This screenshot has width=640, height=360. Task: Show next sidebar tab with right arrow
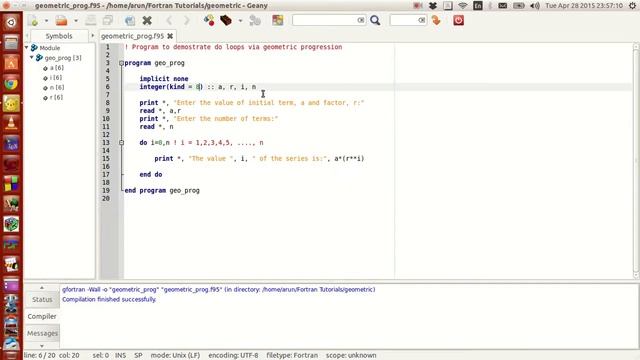[x=92, y=36]
